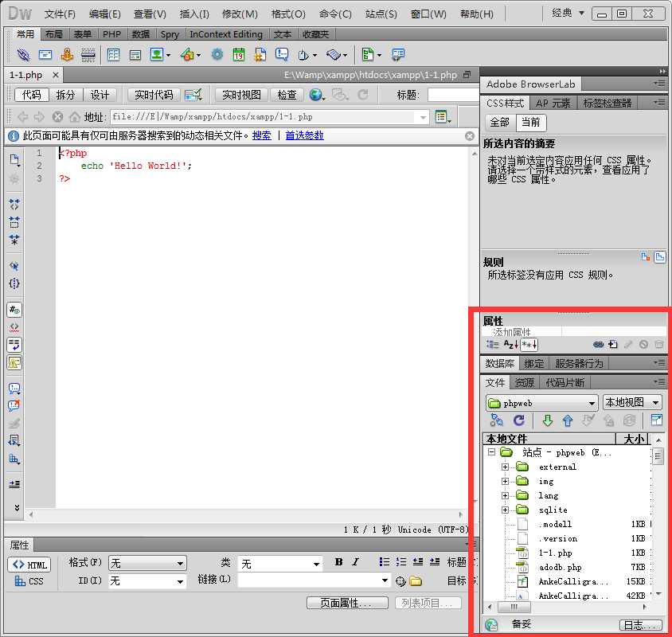Viewport: 672px width, 637px height.
Task: Open the 类 class dropdown
Action: 279,564
